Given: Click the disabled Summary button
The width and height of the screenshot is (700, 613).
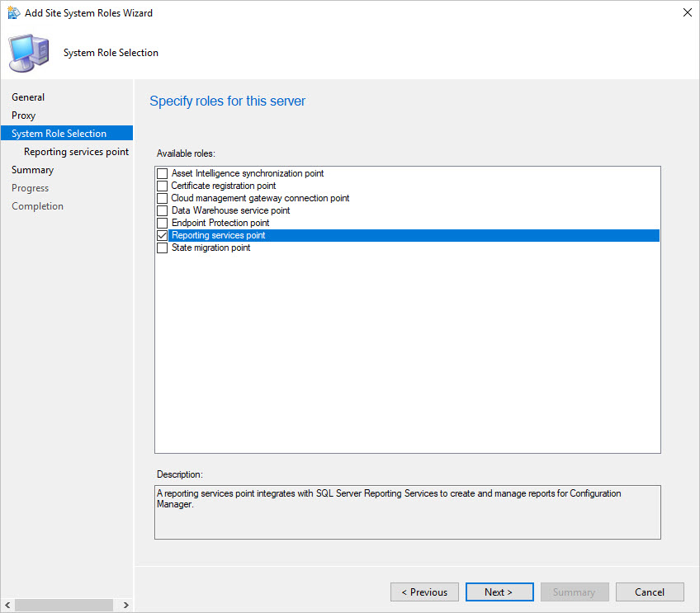Looking at the screenshot, I should coord(575,592).
